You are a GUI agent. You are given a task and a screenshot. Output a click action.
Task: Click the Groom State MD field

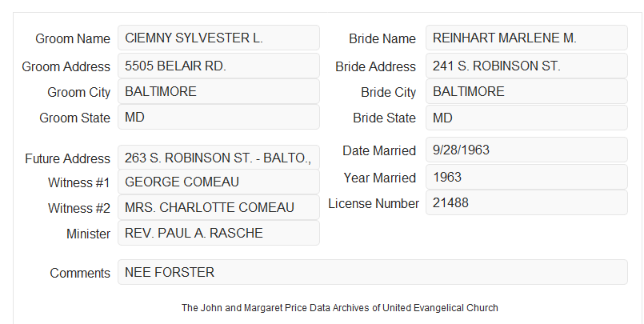pos(218,117)
